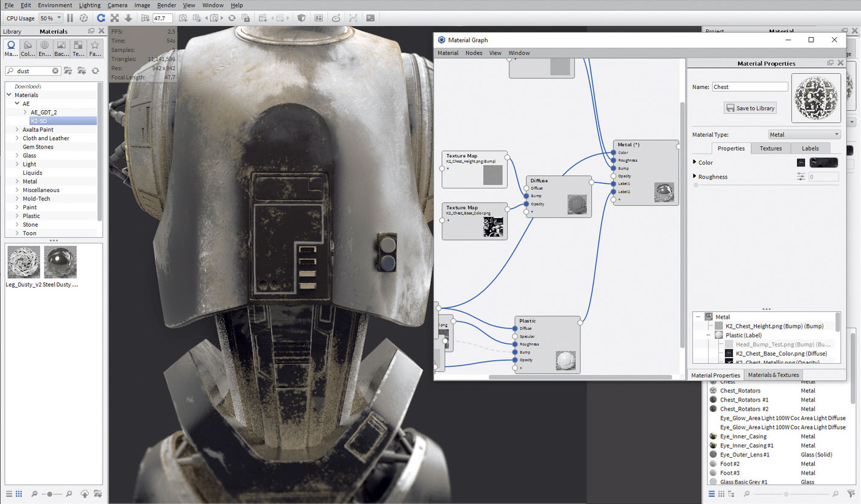Select the K2-SO folder
This screenshot has height=504, width=861.
point(63,121)
